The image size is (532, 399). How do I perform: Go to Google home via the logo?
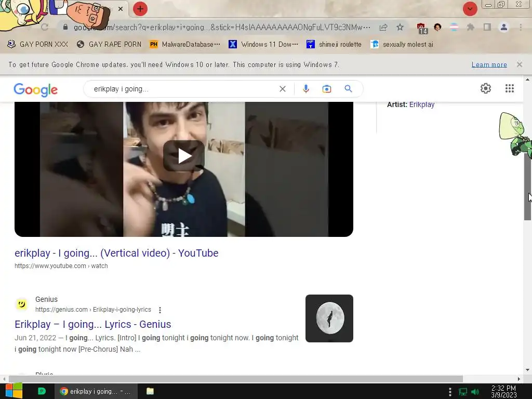pyautogui.click(x=36, y=89)
